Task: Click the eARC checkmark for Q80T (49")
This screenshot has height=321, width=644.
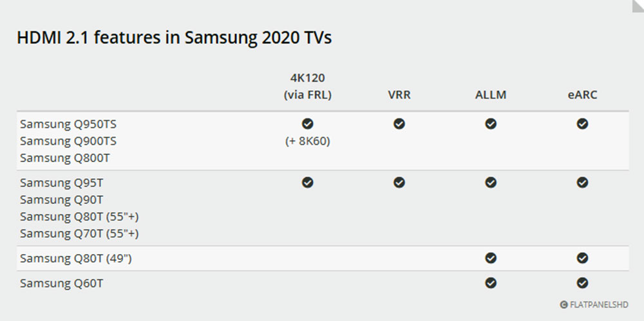Action: pyautogui.click(x=582, y=258)
